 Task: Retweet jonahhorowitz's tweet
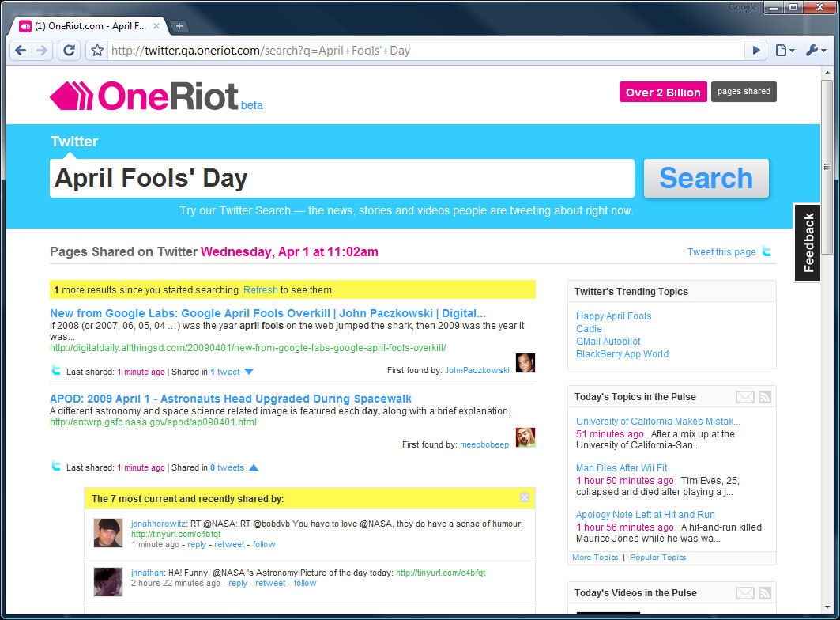pyautogui.click(x=229, y=544)
